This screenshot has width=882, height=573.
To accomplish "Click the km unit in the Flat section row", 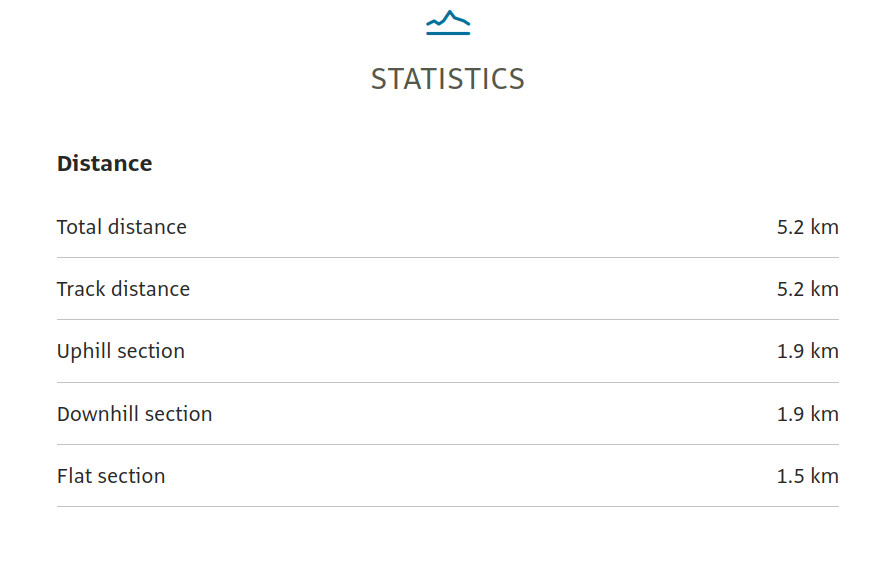I will tap(824, 476).
